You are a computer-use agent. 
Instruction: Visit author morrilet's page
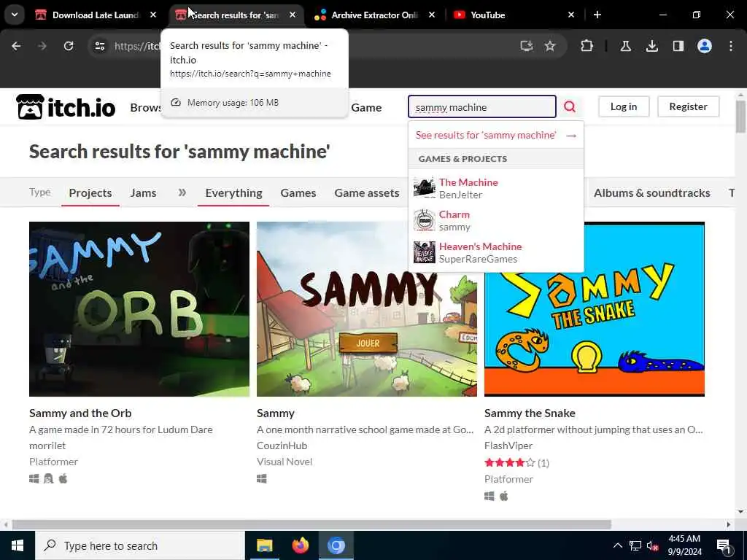(x=47, y=446)
